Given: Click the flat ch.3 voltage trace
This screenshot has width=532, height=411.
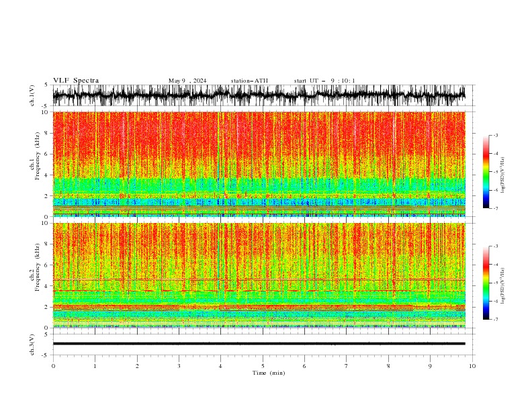Looking at the screenshot, I should click(259, 344).
